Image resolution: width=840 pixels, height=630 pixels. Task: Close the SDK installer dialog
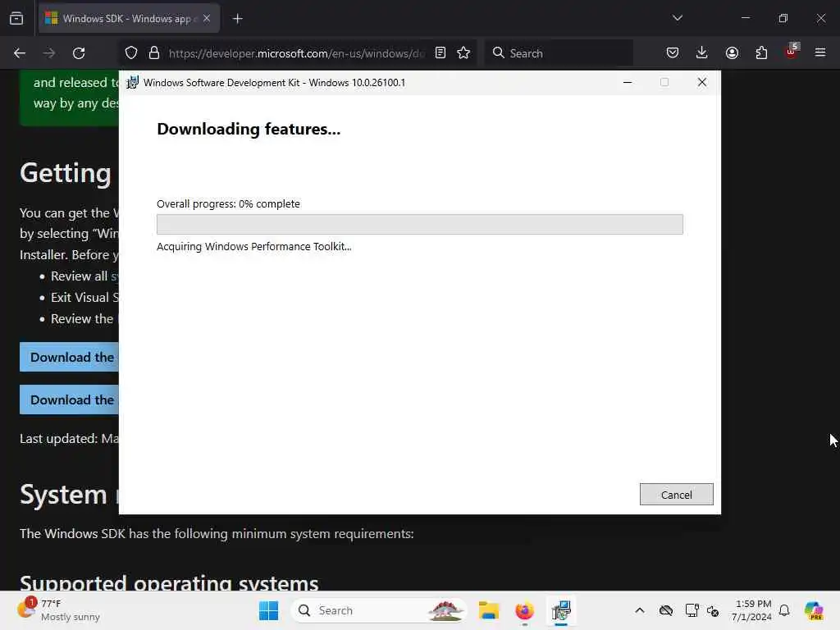point(702,82)
